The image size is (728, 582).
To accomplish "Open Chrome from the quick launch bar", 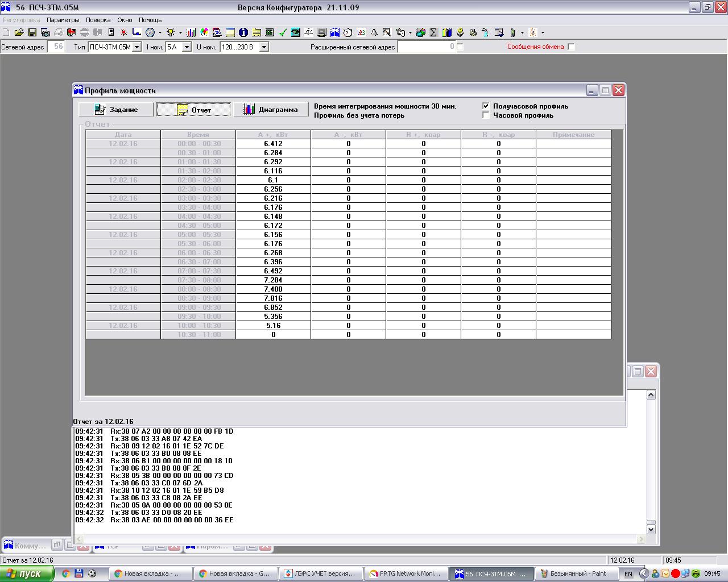I will [65, 573].
